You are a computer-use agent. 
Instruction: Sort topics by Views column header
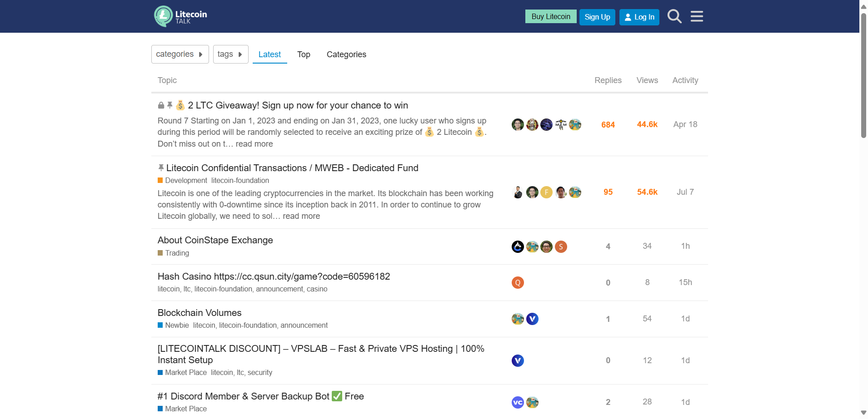click(x=647, y=80)
